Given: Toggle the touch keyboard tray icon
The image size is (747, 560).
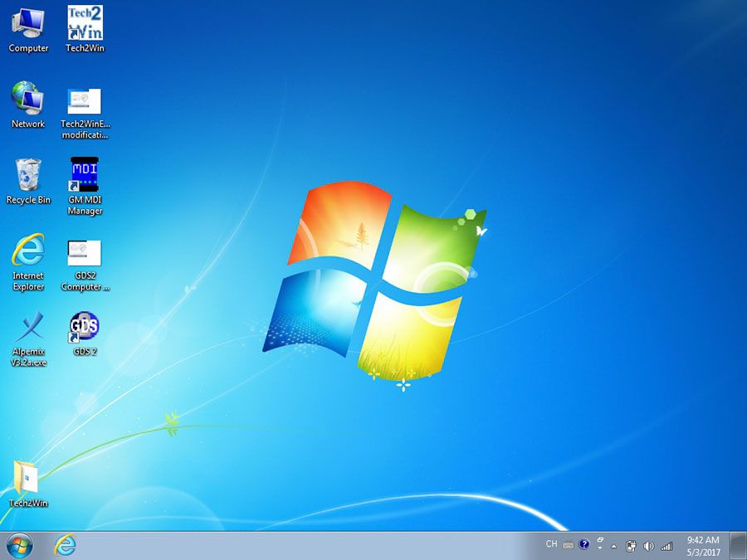Looking at the screenshot, I should pyautogui.click(x=568, y=546).
